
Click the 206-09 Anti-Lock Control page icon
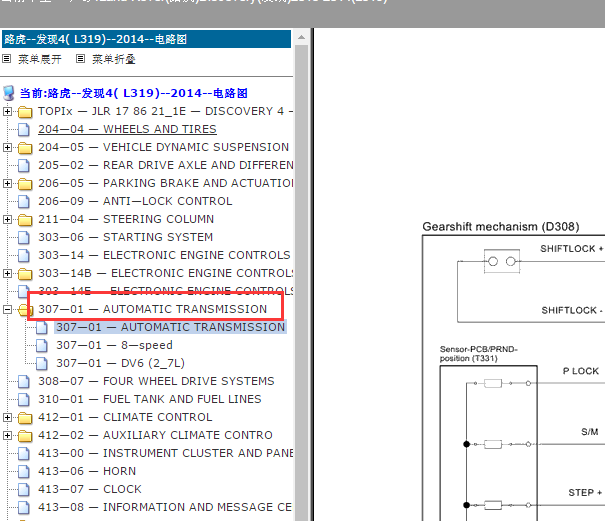pos(24,201)
